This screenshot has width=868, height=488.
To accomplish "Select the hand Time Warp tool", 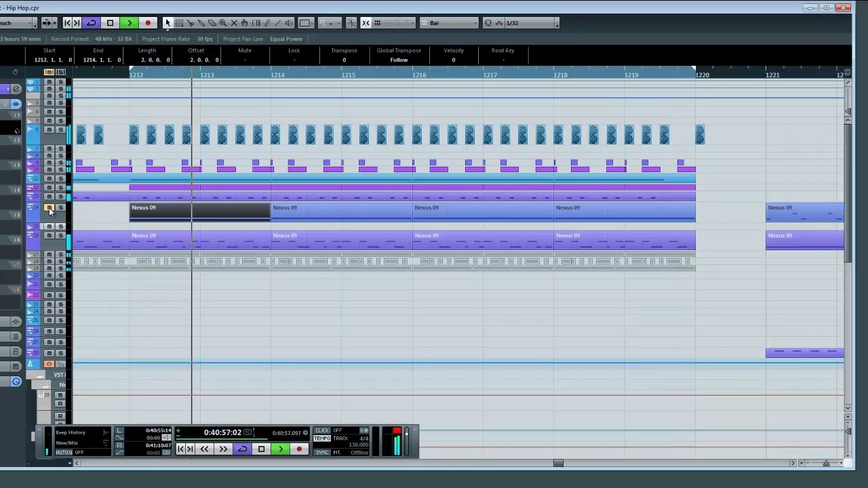I will (245, 23).
